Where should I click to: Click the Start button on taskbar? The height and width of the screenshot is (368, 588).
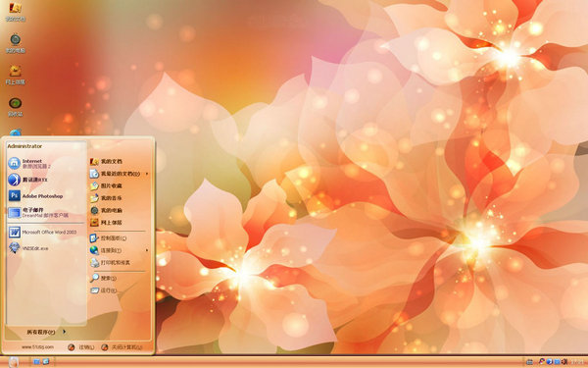tap(13, 361)
